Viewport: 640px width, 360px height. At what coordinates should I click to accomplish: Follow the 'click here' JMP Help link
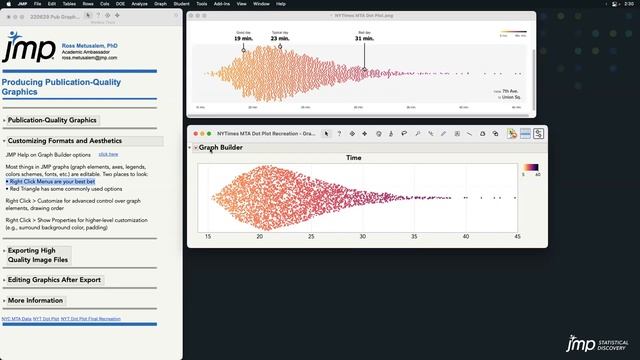coord(108,154)
